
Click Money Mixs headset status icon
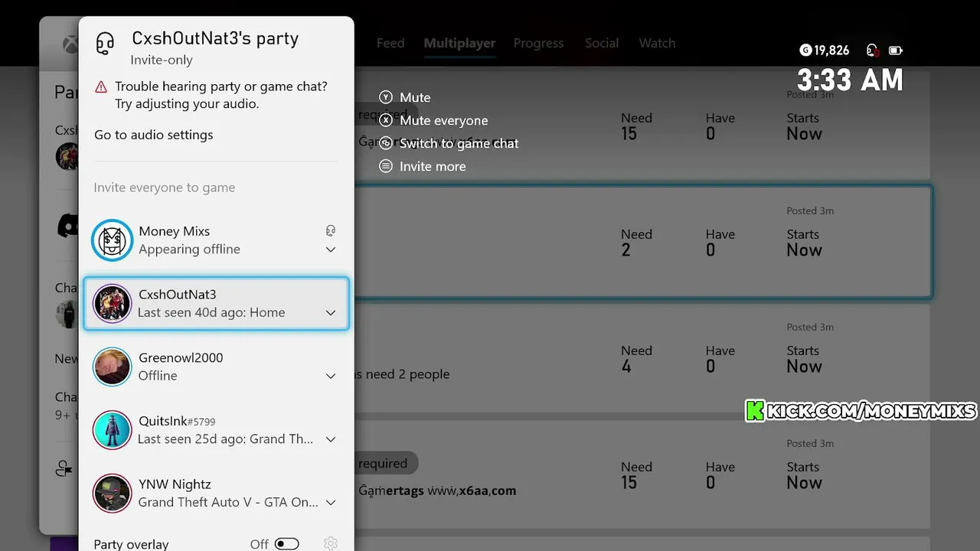click(331, 230)
